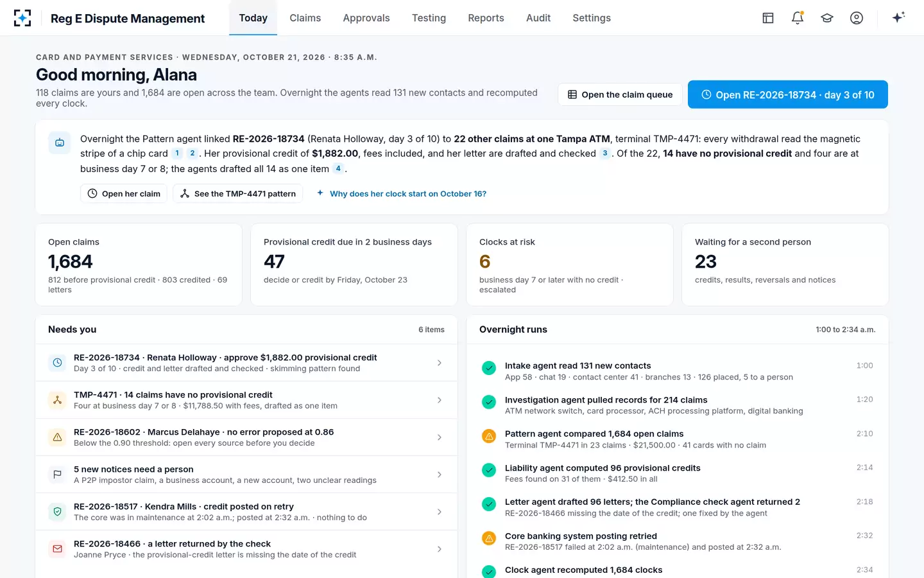Open the Audit tab
Screen dimensions: 924x578
(538, 18)
